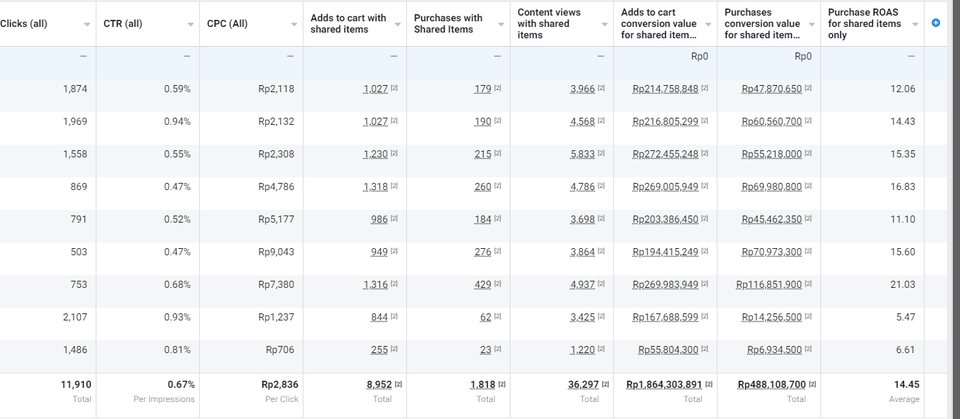Open the 1,318 adds to cart value link
This screenshot has width=960, height=419.
[x=375, y=187]
